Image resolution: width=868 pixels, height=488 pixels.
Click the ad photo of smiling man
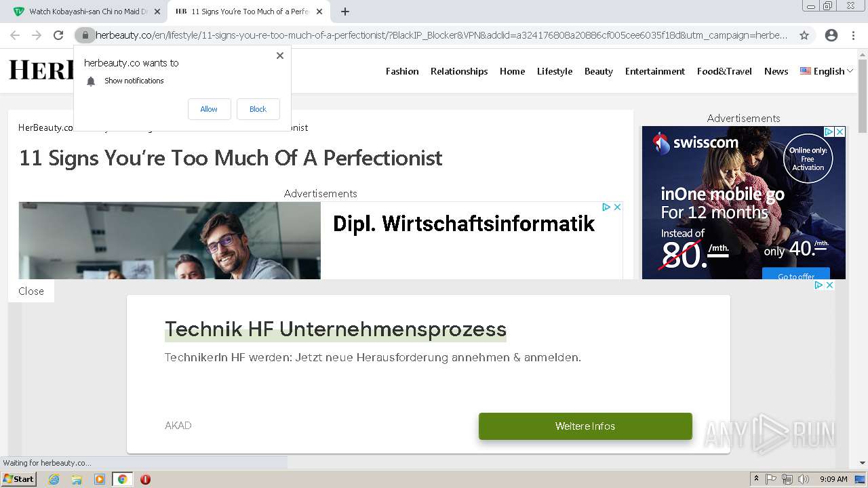170,241
